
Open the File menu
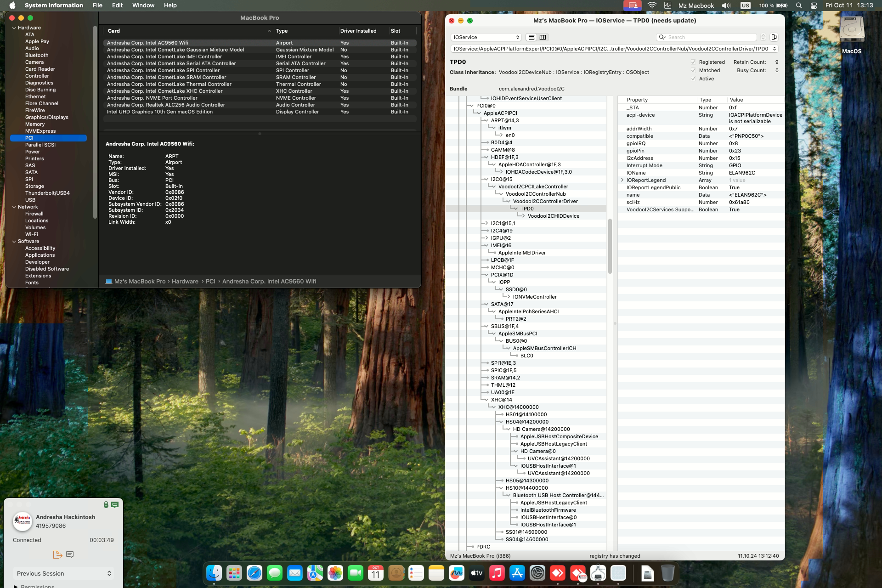97,6
